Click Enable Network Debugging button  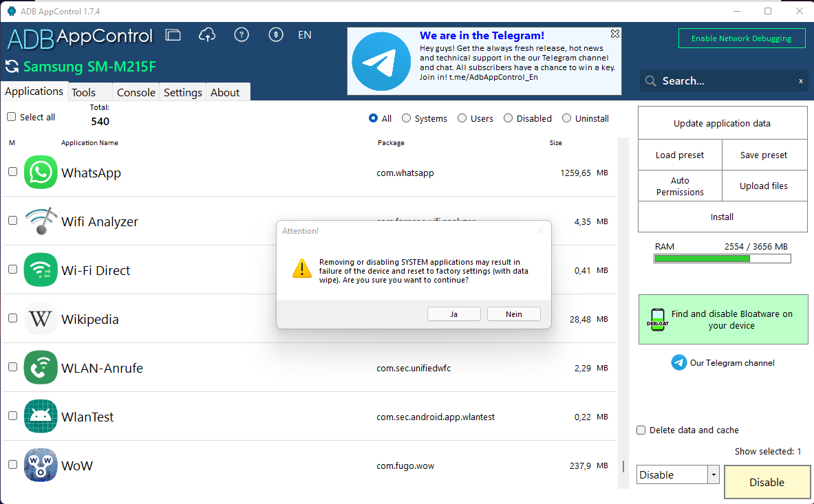[741, 39]
